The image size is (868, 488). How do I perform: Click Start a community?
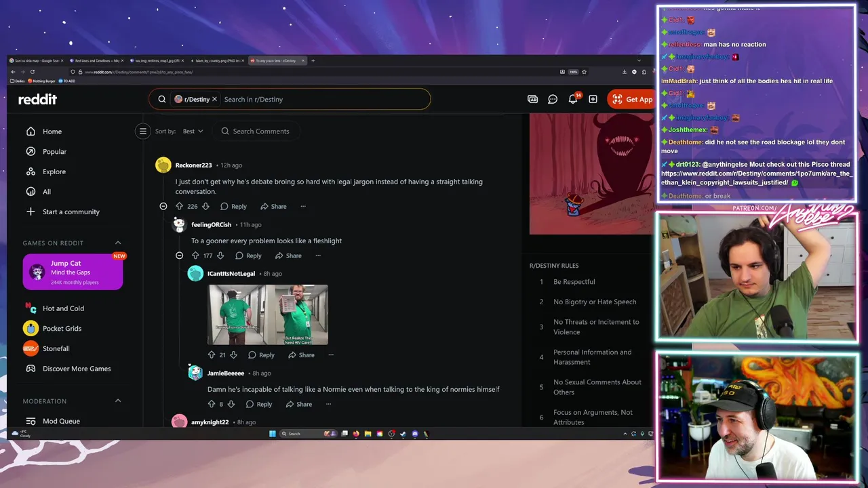pos(71,211)
